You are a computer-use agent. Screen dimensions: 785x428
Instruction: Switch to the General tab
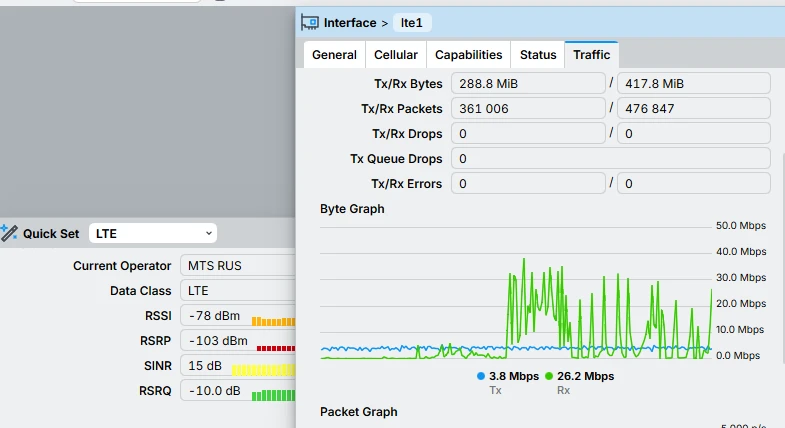point(334,55)
